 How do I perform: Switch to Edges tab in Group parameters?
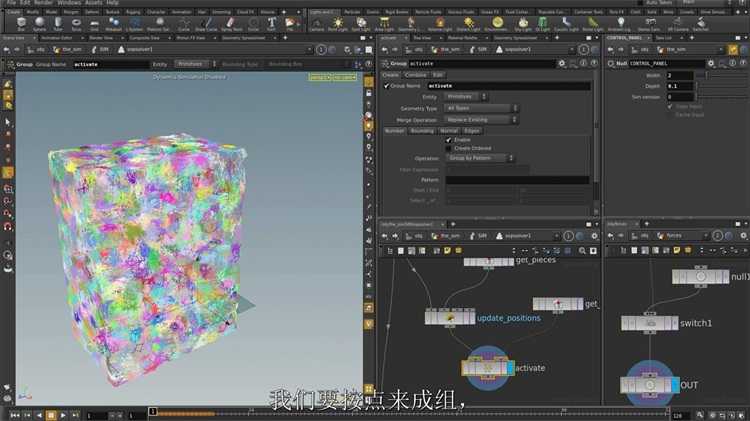[472, 131]
